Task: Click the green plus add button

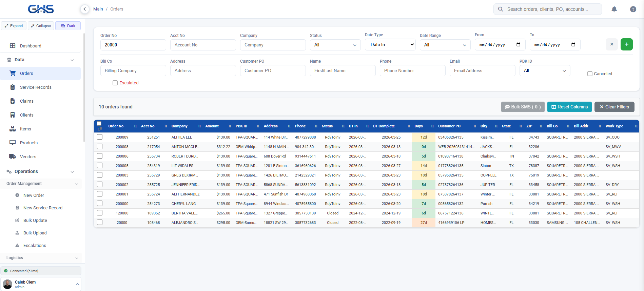Action: click(x=627, y=44)
